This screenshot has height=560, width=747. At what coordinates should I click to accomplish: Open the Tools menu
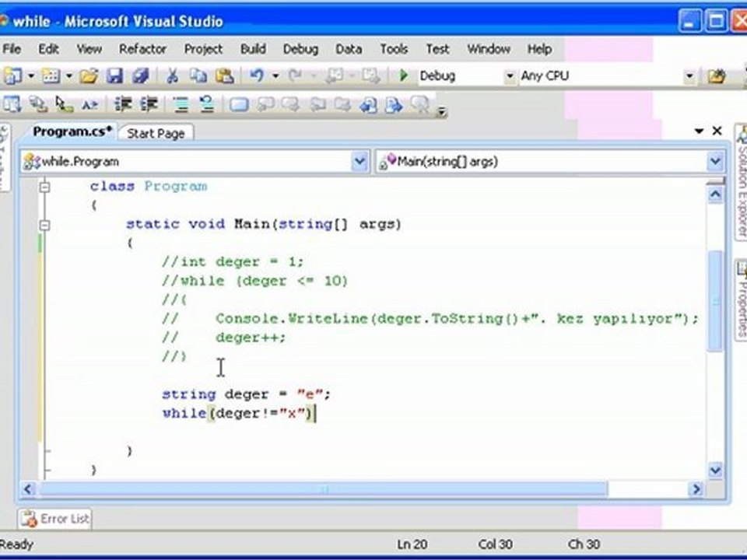[394, 49]
